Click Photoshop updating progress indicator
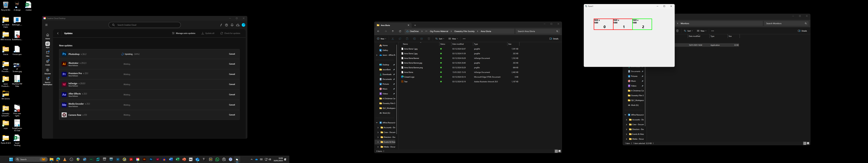 pos(130,54)
